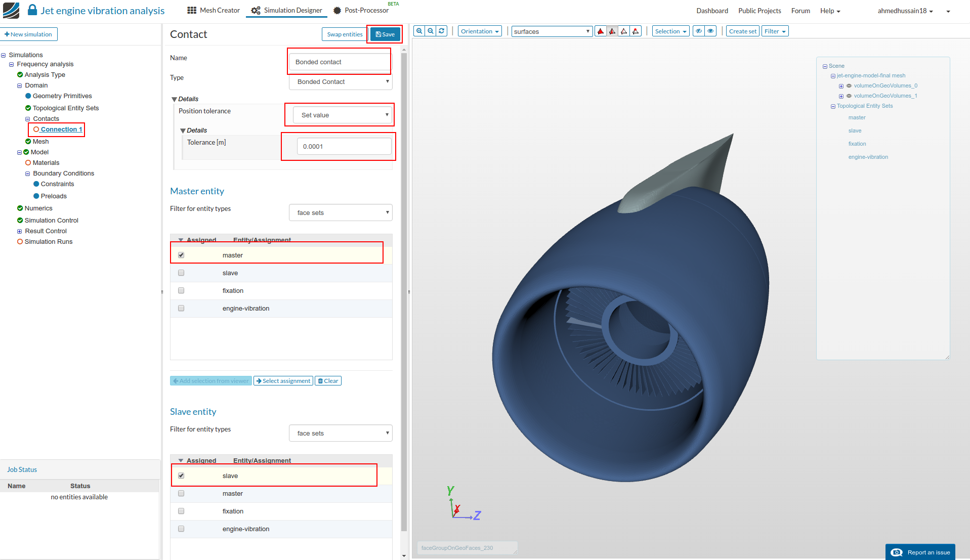Reset the viewer with the refresh icon
Viewport: 970px width, 560px height.
click(442, 31)
